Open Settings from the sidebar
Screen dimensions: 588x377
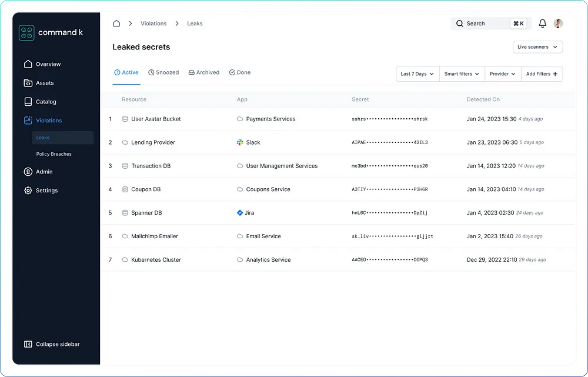coord(46,191)
